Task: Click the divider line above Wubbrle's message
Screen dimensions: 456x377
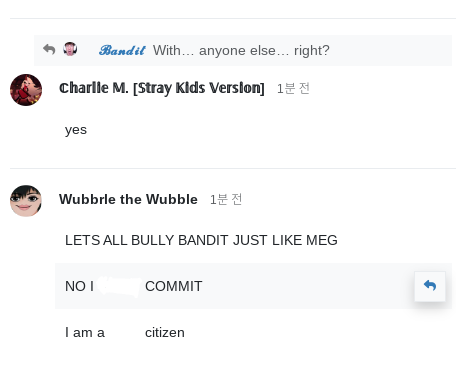Action: pos(233,168)
